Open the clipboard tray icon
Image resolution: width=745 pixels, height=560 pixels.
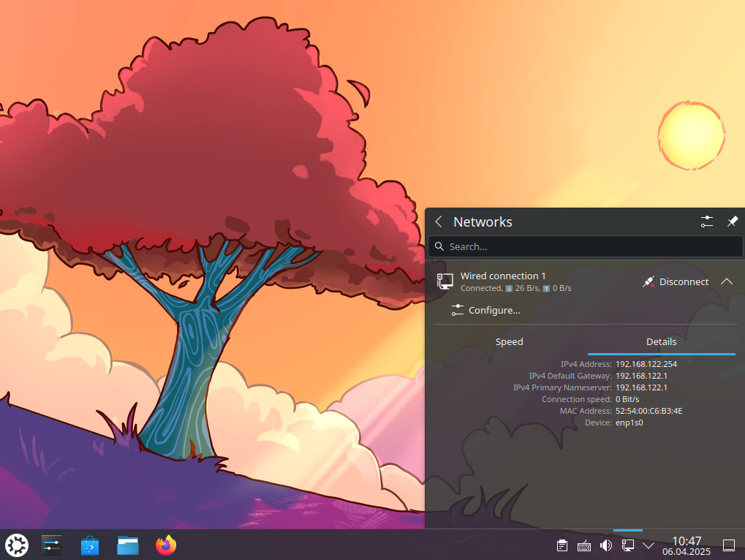point(562,545)
